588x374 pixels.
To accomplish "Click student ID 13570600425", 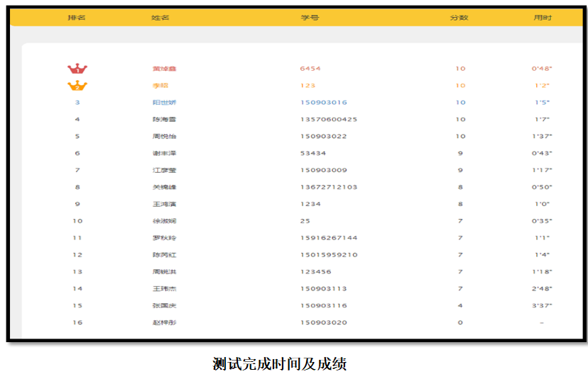I will [329, 120].
